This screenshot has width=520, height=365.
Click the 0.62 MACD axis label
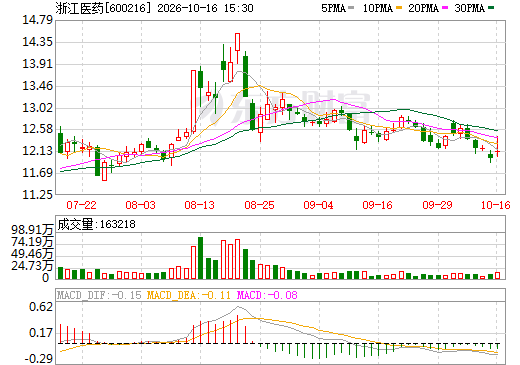pos(41,307)
